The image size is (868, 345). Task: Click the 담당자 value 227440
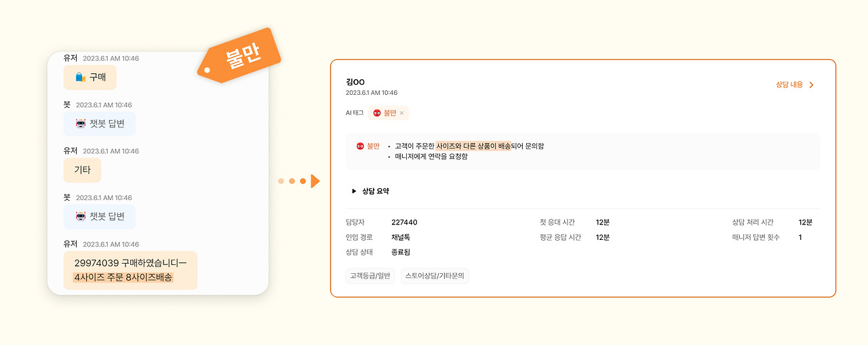[x=404, y=222]
